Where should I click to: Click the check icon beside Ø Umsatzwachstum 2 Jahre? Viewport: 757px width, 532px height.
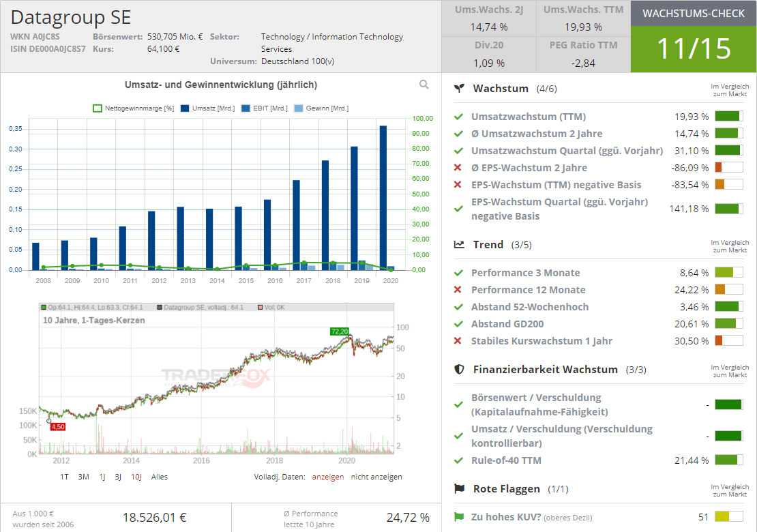coord(459,134)
